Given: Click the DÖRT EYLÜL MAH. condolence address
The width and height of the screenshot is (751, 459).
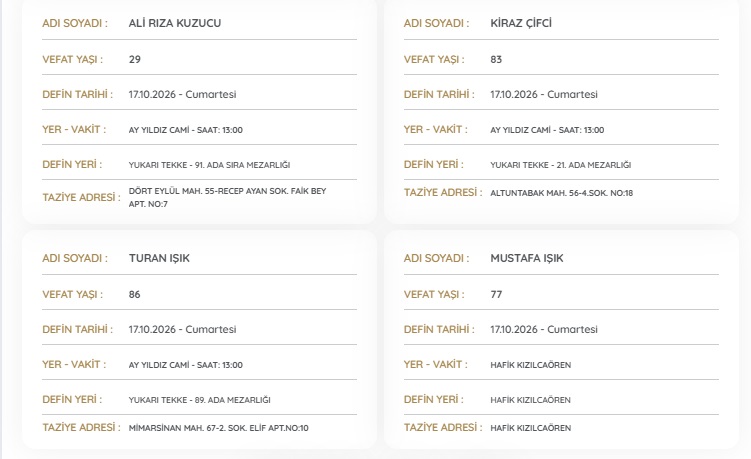Looking at the screenshot, I should (x=227, y=197).
